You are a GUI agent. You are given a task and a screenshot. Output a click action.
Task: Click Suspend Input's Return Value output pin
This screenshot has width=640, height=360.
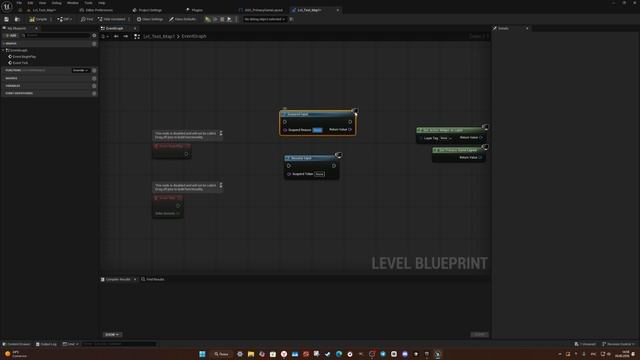pos(350,129)
